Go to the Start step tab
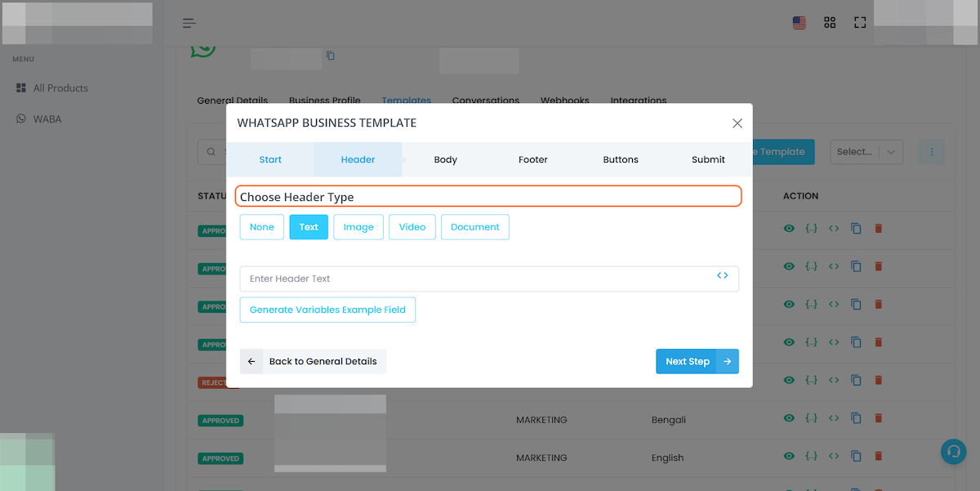Image resolution: width=980 pixels, height=491 pixels. [270, 159]
